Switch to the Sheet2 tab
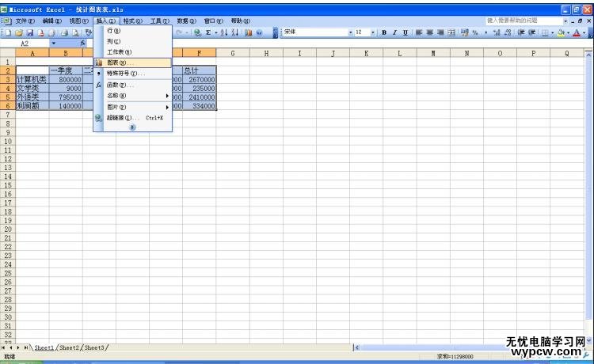Viewport: 594px width, 364px height. tap(70, 347)
